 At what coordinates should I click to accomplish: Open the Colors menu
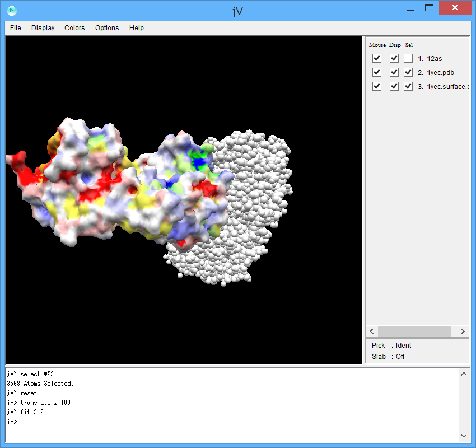coord(74,28)
